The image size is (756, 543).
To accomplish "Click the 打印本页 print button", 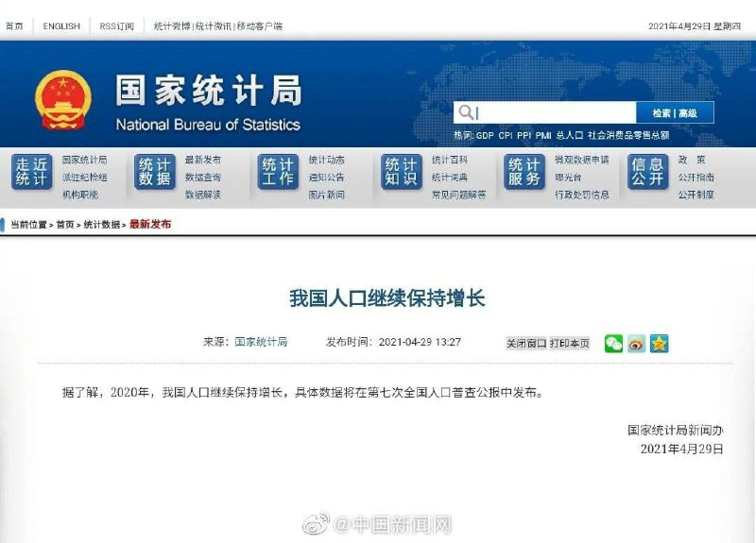I will point(570,344).
